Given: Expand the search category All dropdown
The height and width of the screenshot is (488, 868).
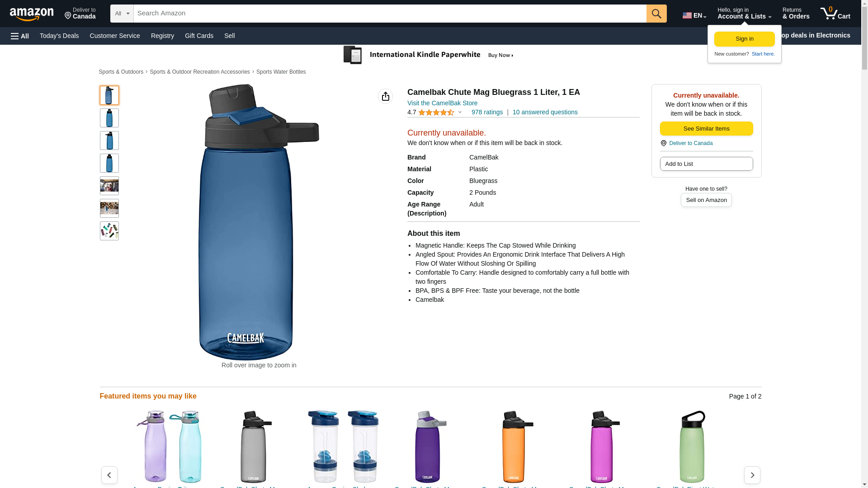Looking at the screenshot, I should (x=122, y=14).
